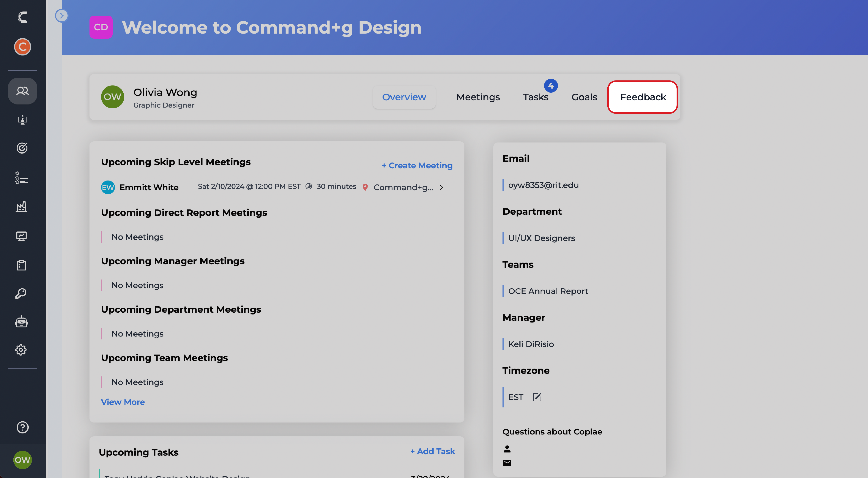The image size is (868, 478).
Task: Expand Emmitt White meeting chevron
Action: tap(441, 188)
